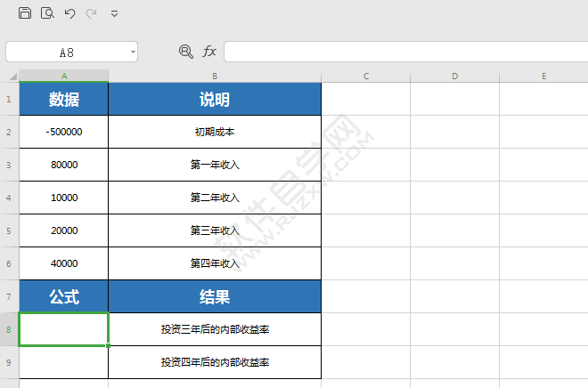588x388 pixels.
Task: Undo the last action
Action: (69, 13)
